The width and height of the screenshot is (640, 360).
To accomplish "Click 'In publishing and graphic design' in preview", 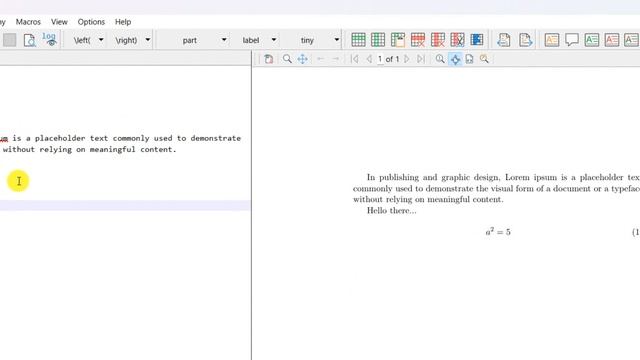I will click(x=432, y=178).
